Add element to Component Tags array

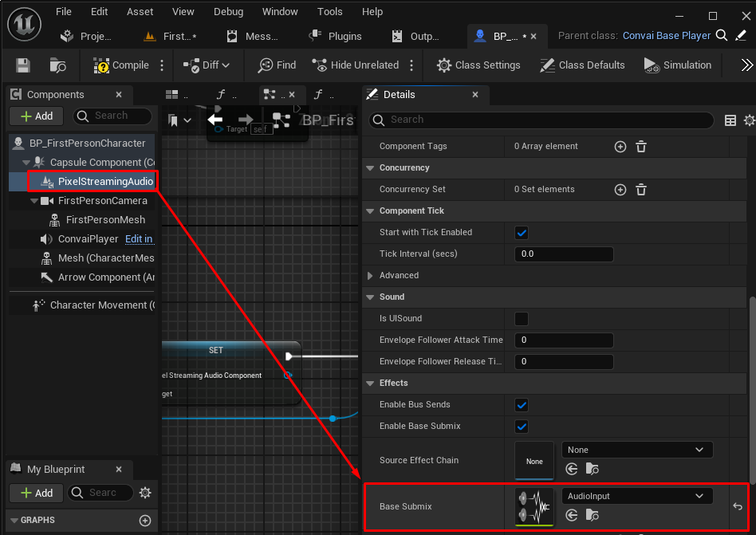pos(620,147)
